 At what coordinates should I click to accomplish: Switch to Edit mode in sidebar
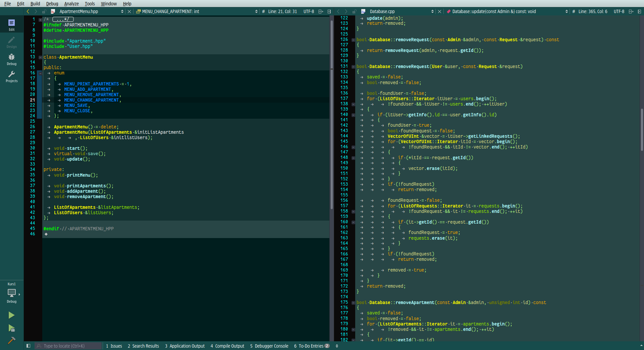click(x=11, y=25)
